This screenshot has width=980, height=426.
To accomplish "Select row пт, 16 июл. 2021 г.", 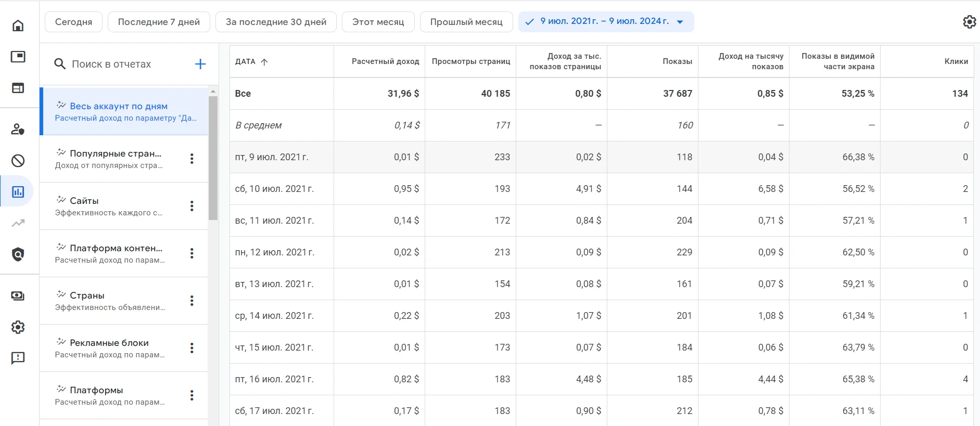I will coord(602,379).
